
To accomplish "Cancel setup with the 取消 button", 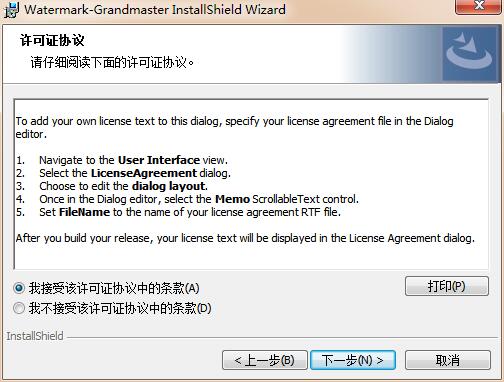I will tap(448, 360).
